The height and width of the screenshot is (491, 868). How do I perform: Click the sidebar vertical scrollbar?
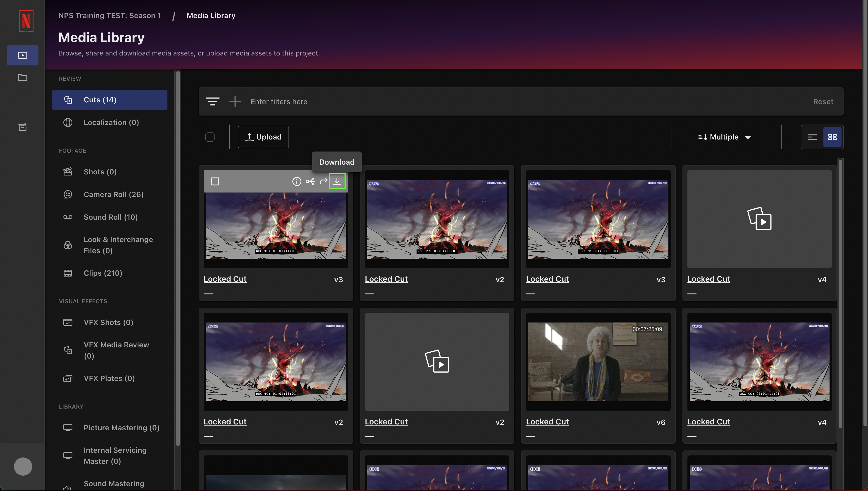(x=178, y=258)
